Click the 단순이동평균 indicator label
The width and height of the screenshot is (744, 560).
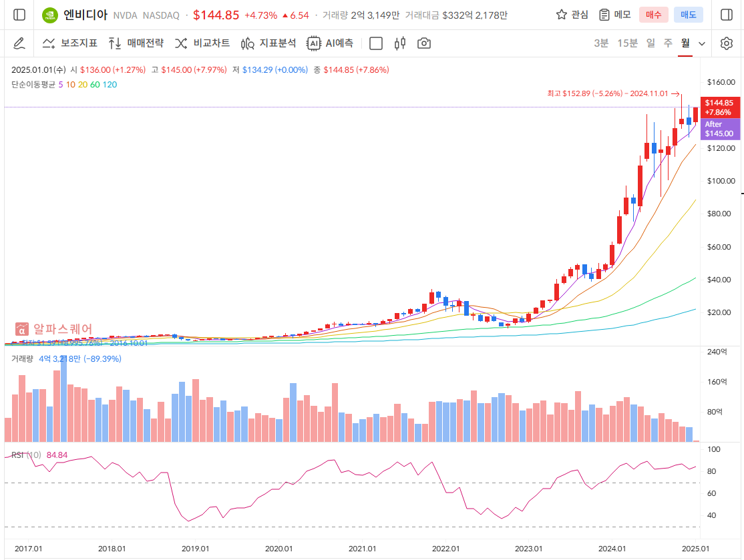33,84
